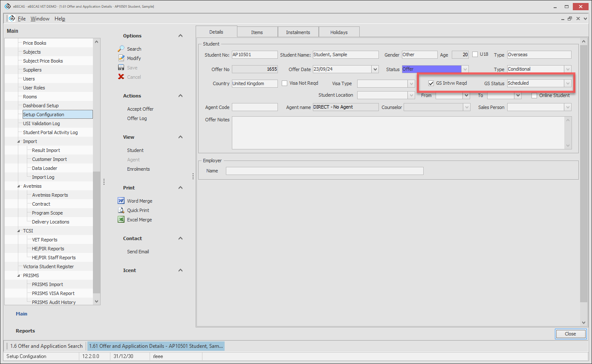This screenshot has height=364, width=592.
Task: Click the Modify pencil icon
Action: 121,58
